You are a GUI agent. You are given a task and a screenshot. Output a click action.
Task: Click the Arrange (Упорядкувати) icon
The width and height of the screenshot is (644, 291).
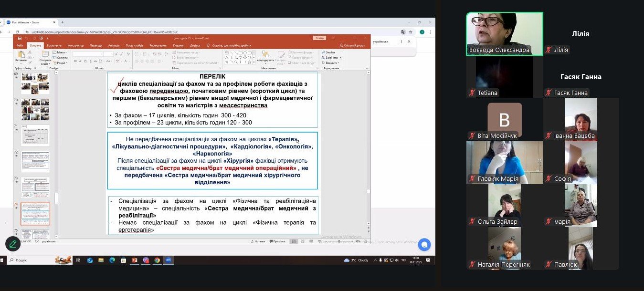click(265, 55)
